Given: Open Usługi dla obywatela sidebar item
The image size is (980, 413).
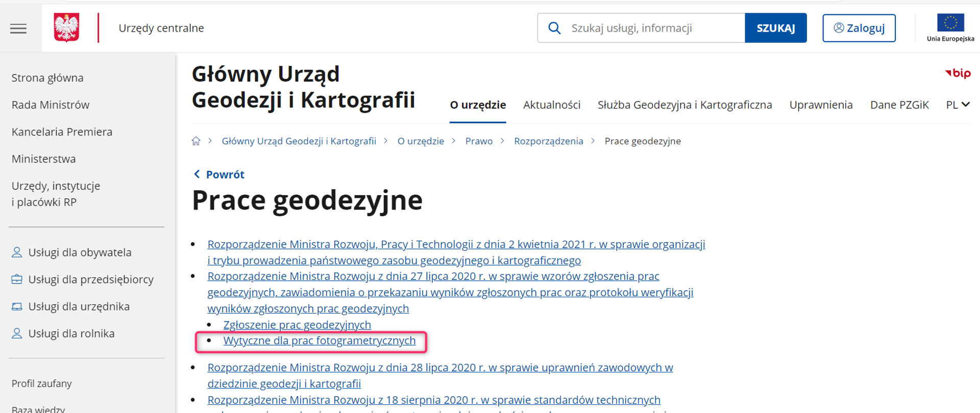Looking at the screenshot, I should coord(80,252).
